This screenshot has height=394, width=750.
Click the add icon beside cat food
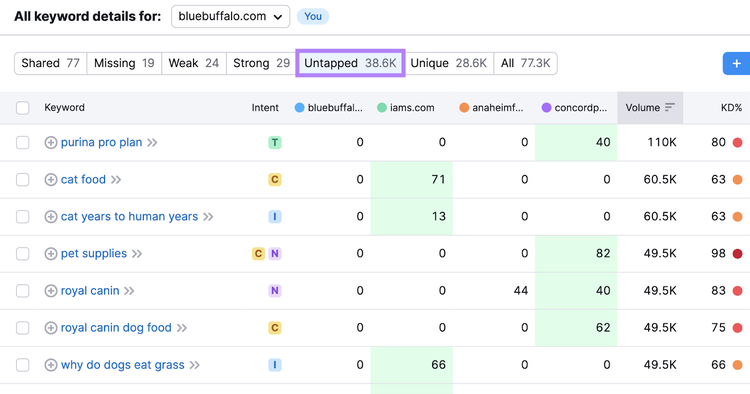[x=51, y=179]
